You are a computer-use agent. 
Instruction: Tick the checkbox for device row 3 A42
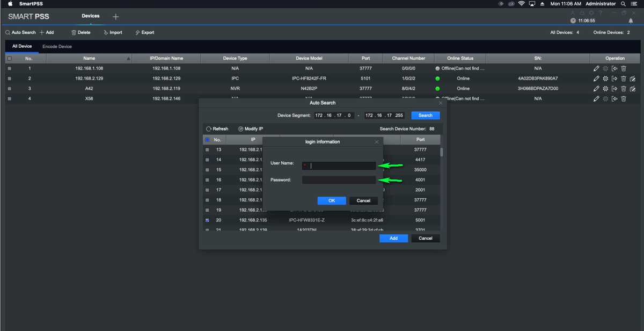point(9,89)
